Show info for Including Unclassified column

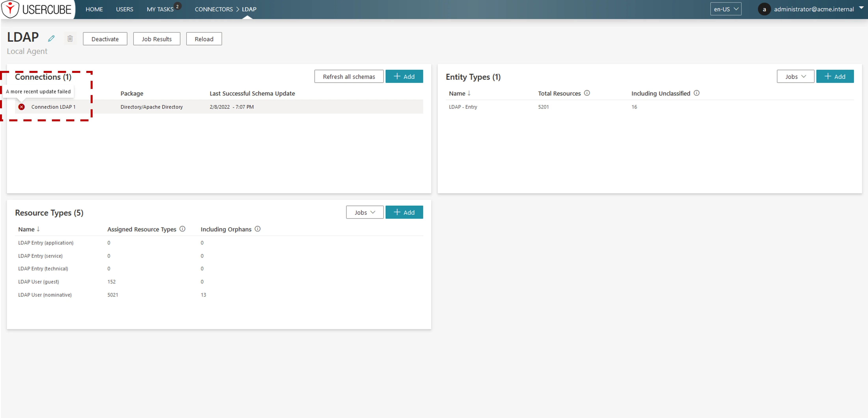point(697,93)
